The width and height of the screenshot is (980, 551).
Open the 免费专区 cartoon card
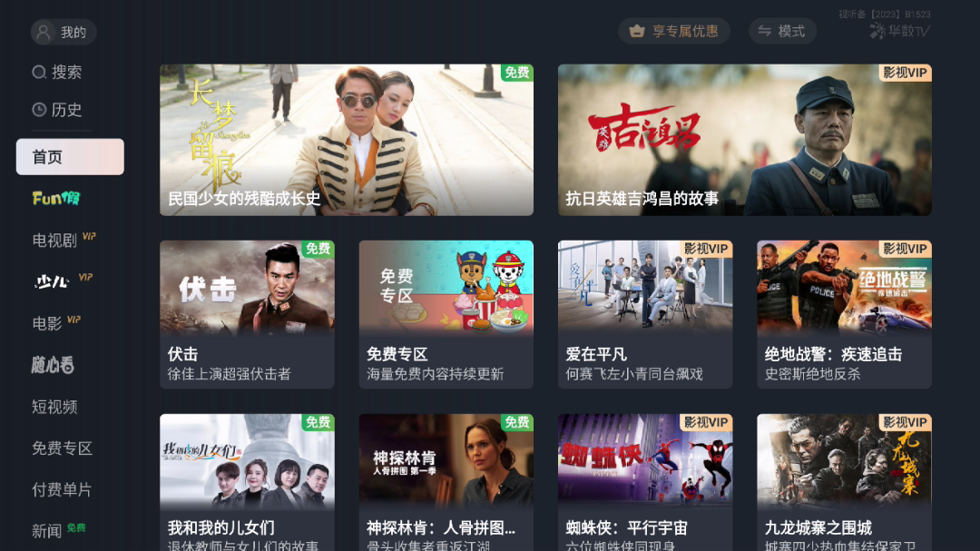click(446, 315)
